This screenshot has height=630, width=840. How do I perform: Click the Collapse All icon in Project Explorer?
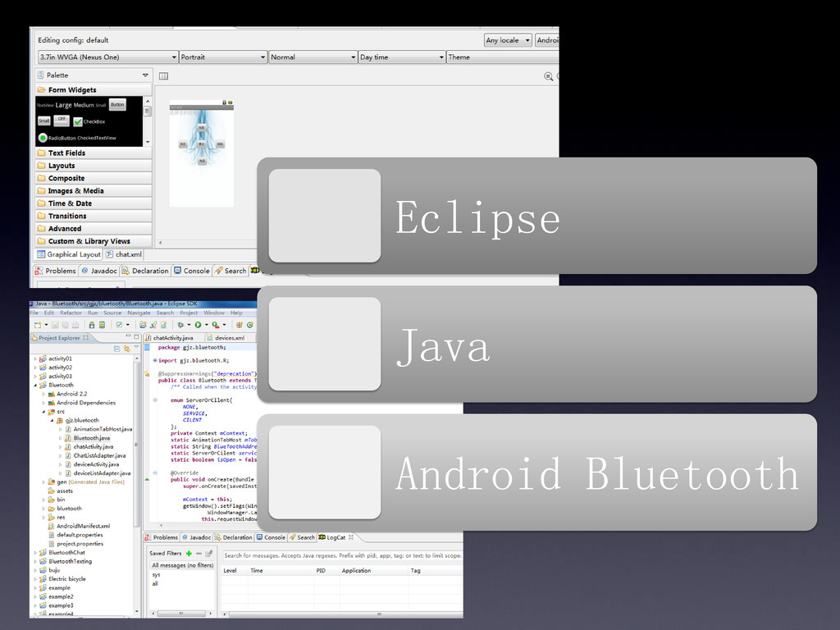(x=116, y=348)
